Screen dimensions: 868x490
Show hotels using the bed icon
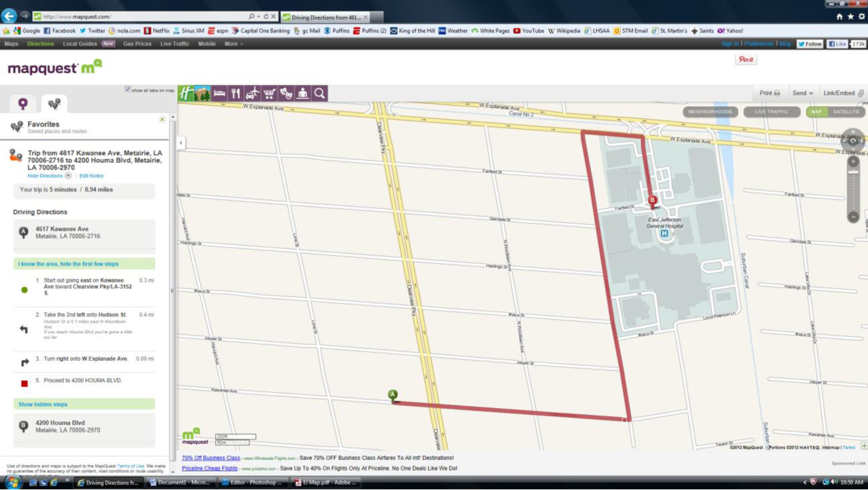pos(219,93)
